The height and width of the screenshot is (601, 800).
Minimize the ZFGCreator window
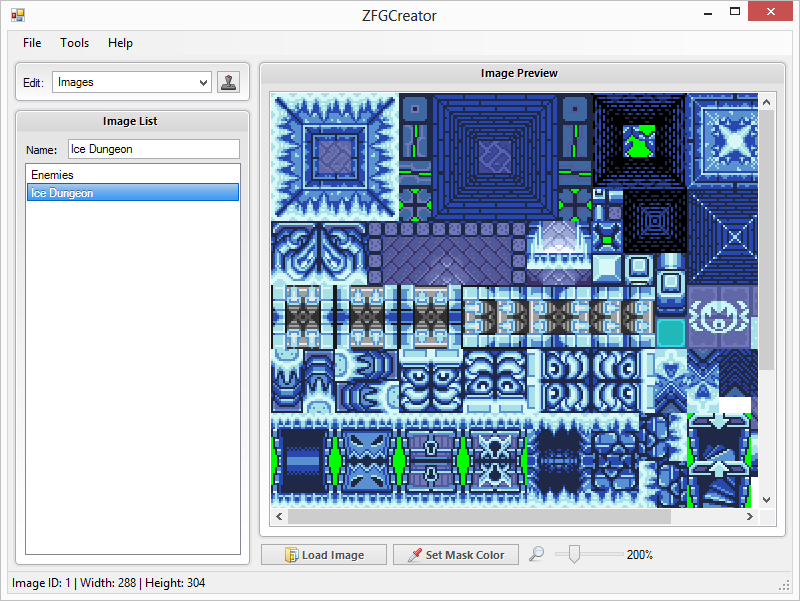tap(708, 13)
